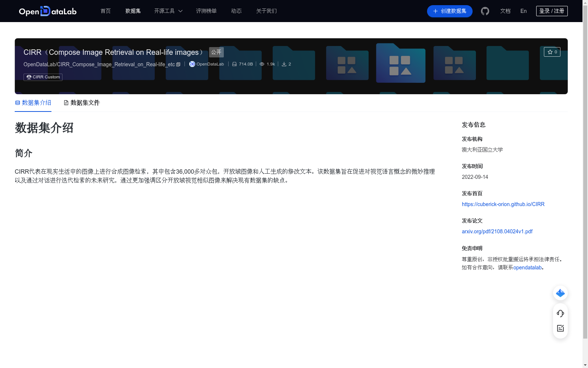Click the OpenDataLab publisher avatar icon
Viewport: 588px width, 368px height.
coord(192,64)
